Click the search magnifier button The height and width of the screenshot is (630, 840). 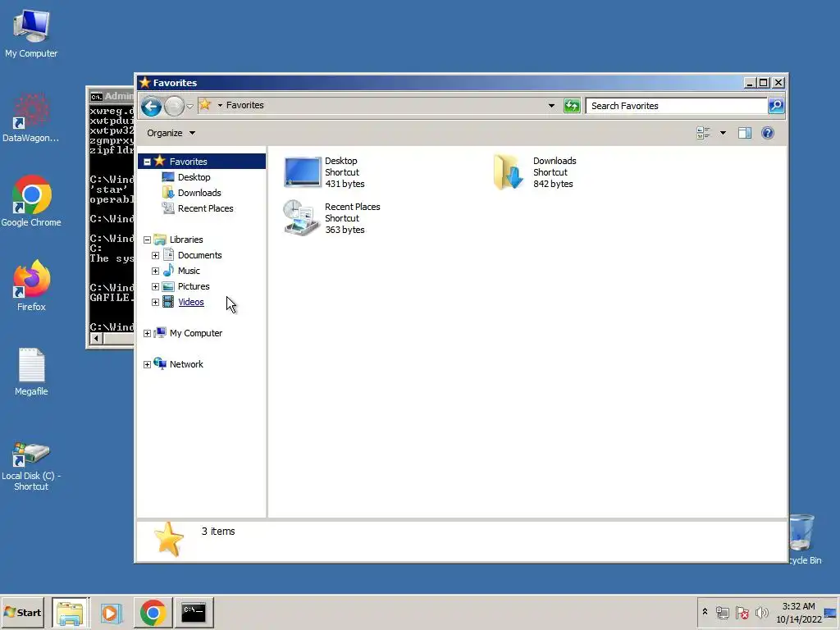coord(776,106)
